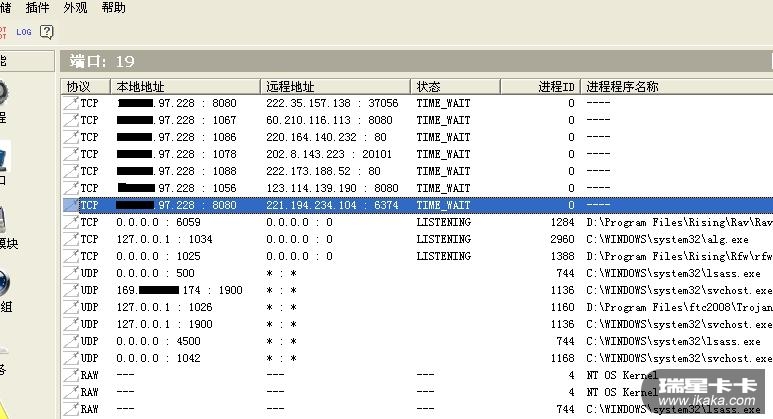
Task: Open the 外观 menu
Action: pyautogui.click(x=75, y=8)
